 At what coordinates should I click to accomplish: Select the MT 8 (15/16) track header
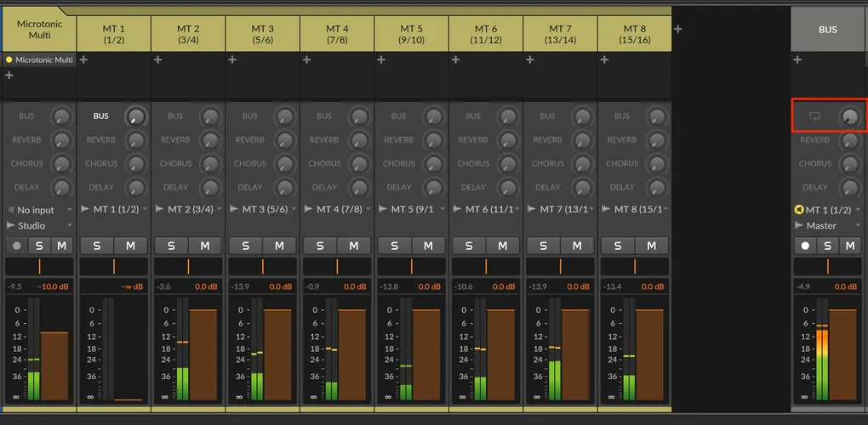tap(634, 34)
